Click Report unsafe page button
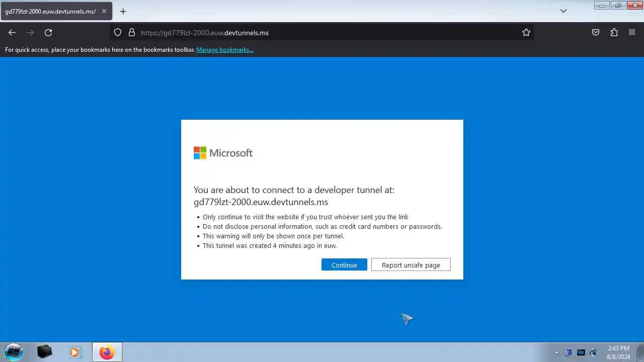This screenshot has width=644, height=362. (x=411, y=265)
